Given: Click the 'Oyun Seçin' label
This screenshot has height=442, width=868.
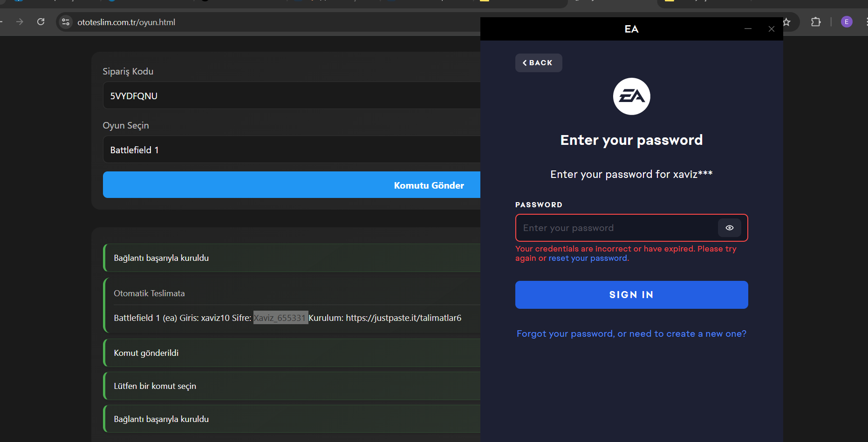Looking at the screenshot, I should (x=126, y=125).
